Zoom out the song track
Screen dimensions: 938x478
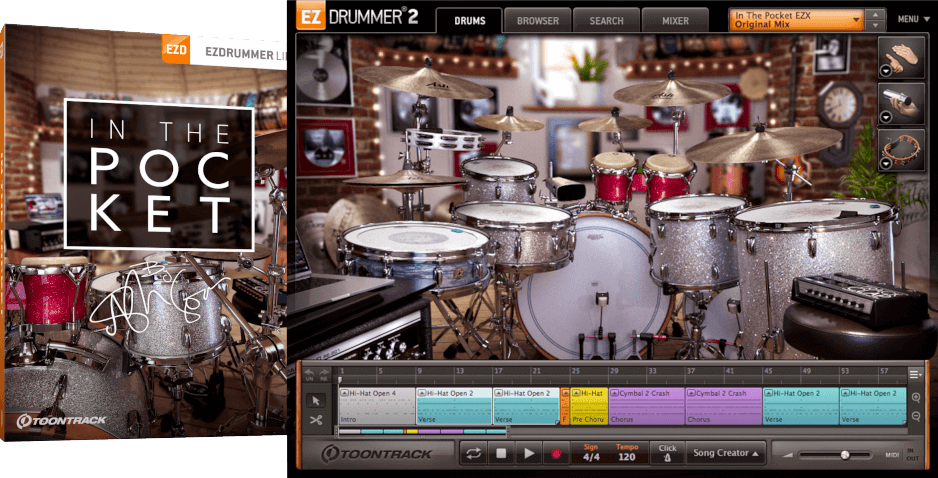pyautogui.click(x=916, y=416)
